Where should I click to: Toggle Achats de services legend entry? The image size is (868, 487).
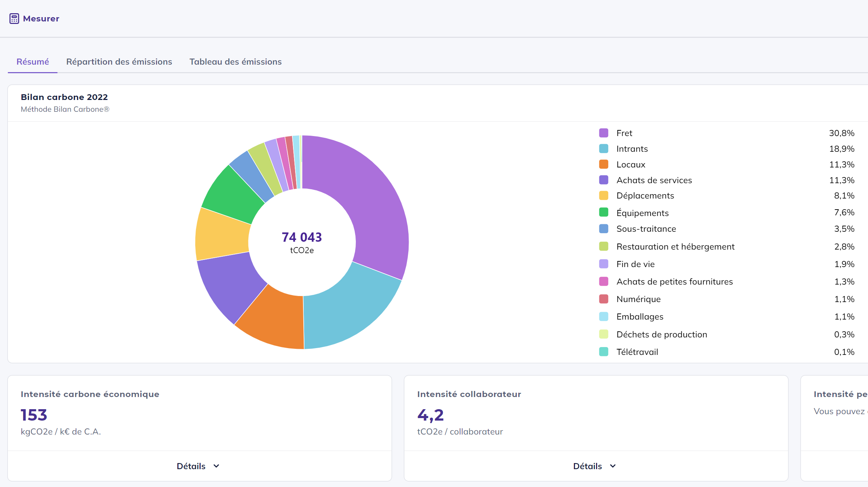click(654, 180)
